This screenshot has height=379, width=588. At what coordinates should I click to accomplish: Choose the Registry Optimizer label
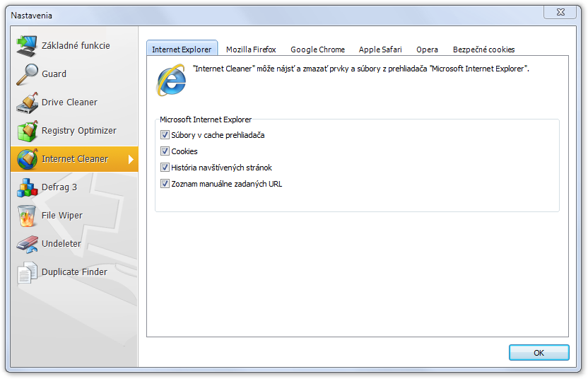tap(78, 131)
